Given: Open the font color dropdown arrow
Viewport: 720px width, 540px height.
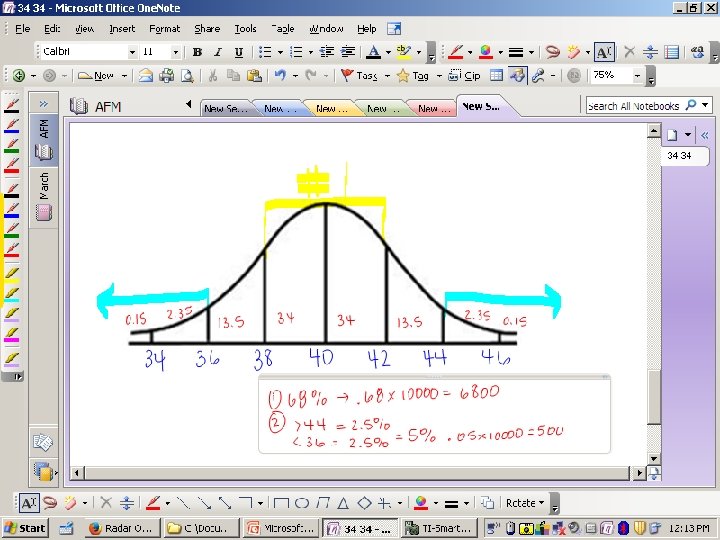Looking at the screenshot, I should coord(388,52).
